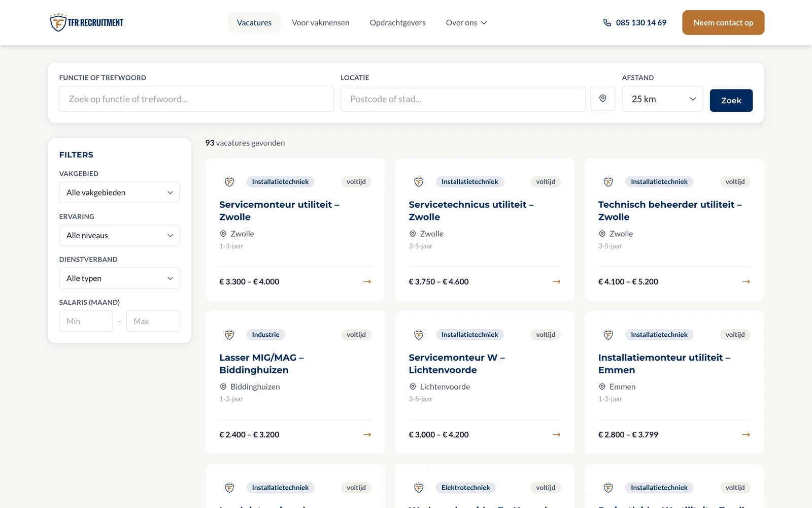Image resolution: width=812 pixels, height=508 pixels.
Task: Open the Lasser MIG/MAG – Biddinghuizen vacancy title
Action: [x=261, y=364]
